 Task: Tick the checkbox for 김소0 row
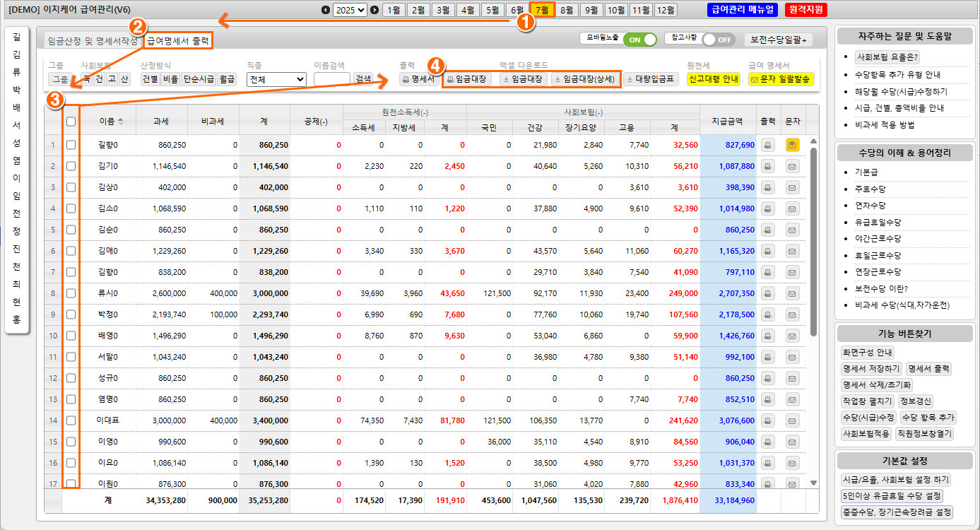(x=71, y=208)
